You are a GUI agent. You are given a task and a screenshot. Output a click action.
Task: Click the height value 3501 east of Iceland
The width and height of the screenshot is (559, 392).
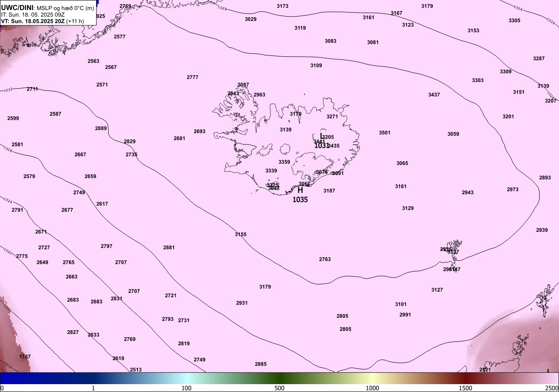(385, 133)
